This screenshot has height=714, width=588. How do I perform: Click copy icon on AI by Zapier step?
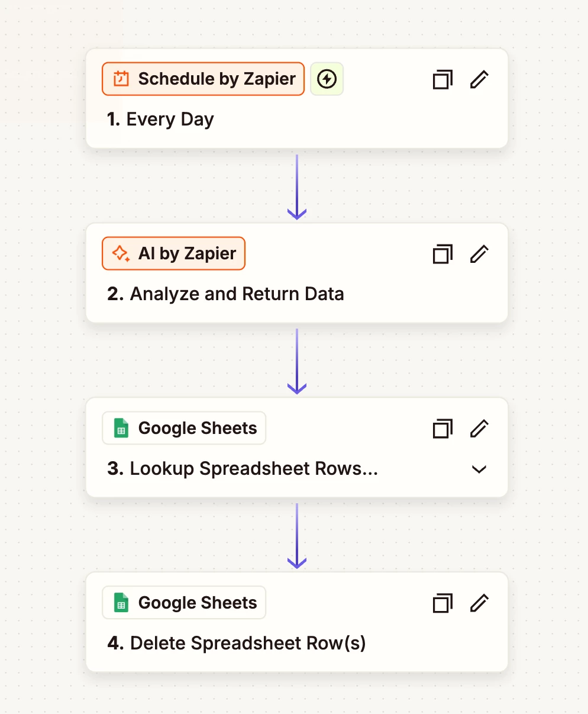(442, 254)
